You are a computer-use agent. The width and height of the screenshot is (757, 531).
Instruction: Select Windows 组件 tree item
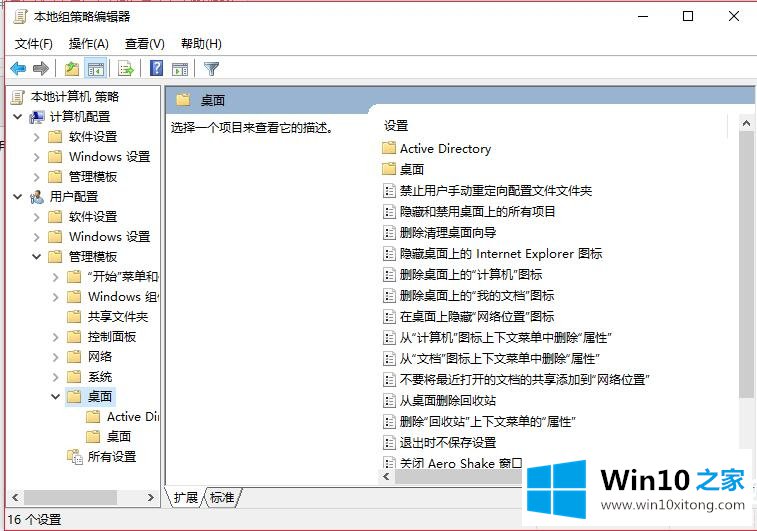(x=123, y=296)
